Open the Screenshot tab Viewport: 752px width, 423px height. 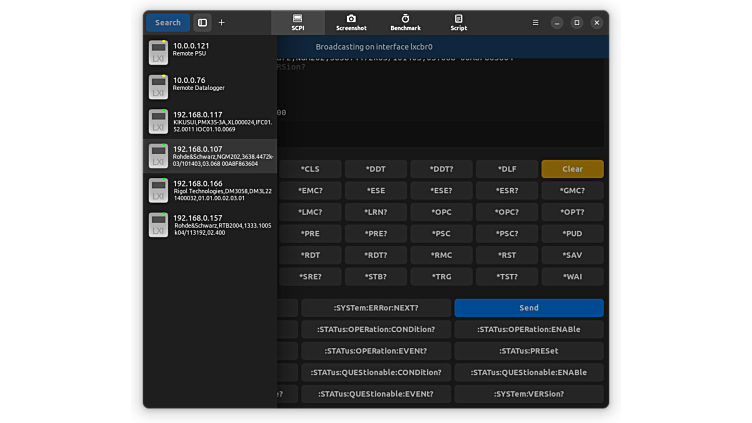tap(351, 22)
